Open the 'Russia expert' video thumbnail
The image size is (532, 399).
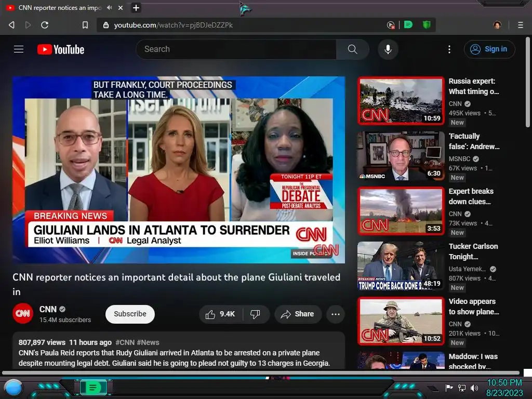pos(401,101)
